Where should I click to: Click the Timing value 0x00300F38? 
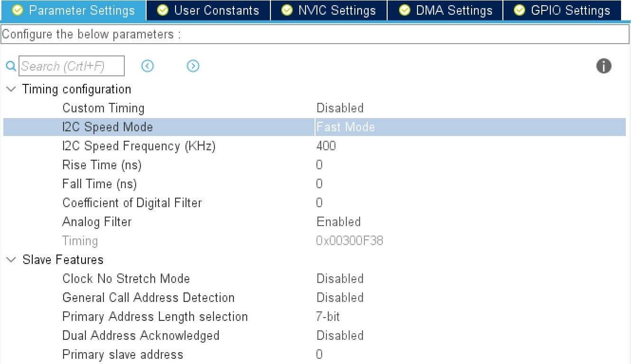(350, 241)
